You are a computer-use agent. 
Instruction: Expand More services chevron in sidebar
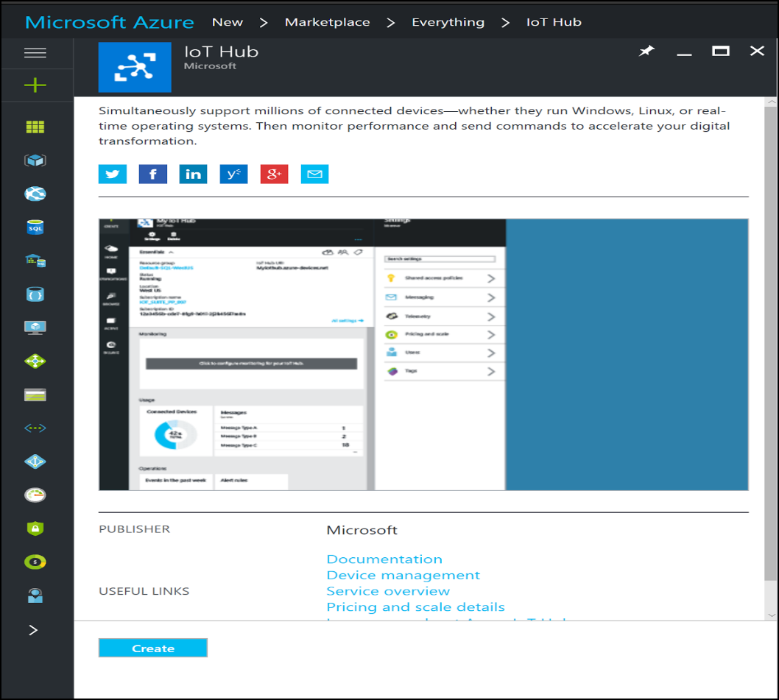[x=33, y=630]
